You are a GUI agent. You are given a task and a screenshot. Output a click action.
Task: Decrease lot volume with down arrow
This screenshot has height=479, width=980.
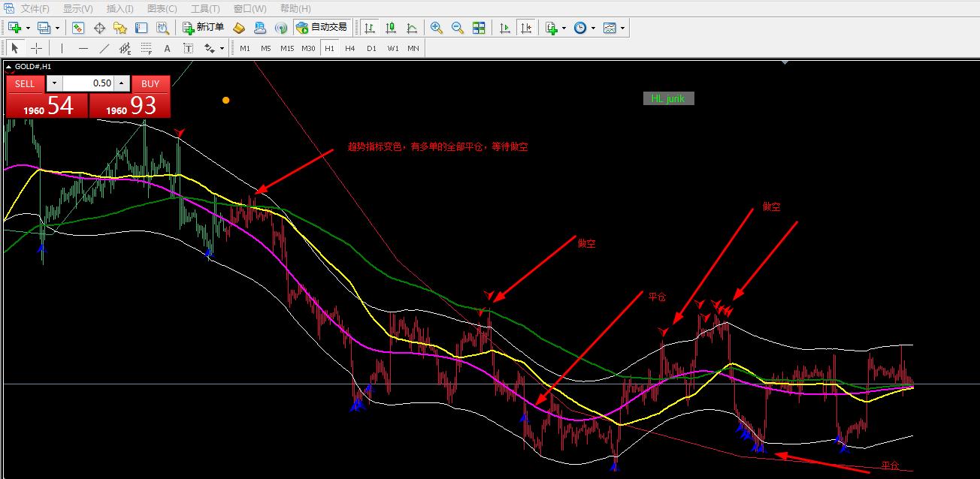[54, 83]
